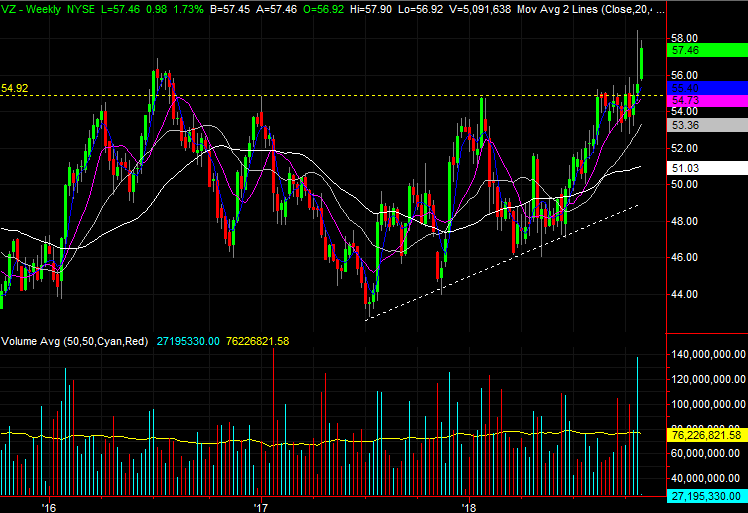Click the ask value A=57.46
Screen dimensions: 748x513
point(276,9)
